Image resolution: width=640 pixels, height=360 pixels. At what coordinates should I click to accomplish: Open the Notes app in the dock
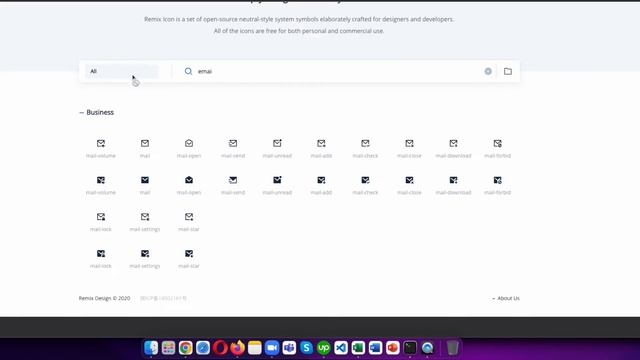pos(255,348)
